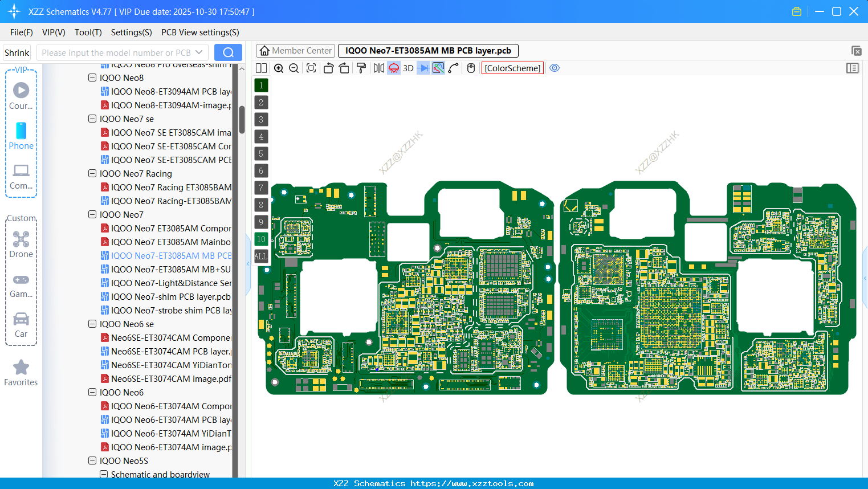
Task: Click the split view icon
Action: coord(260,68)
